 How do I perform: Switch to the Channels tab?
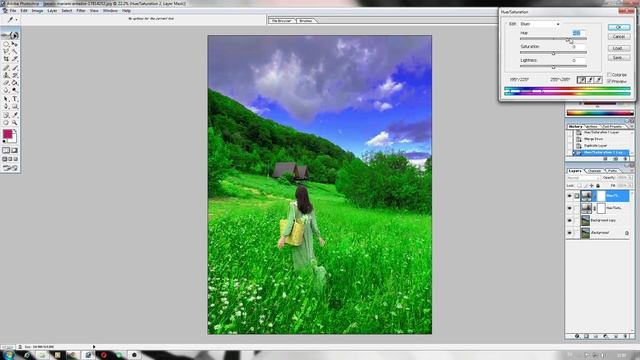tap(594, 171)
